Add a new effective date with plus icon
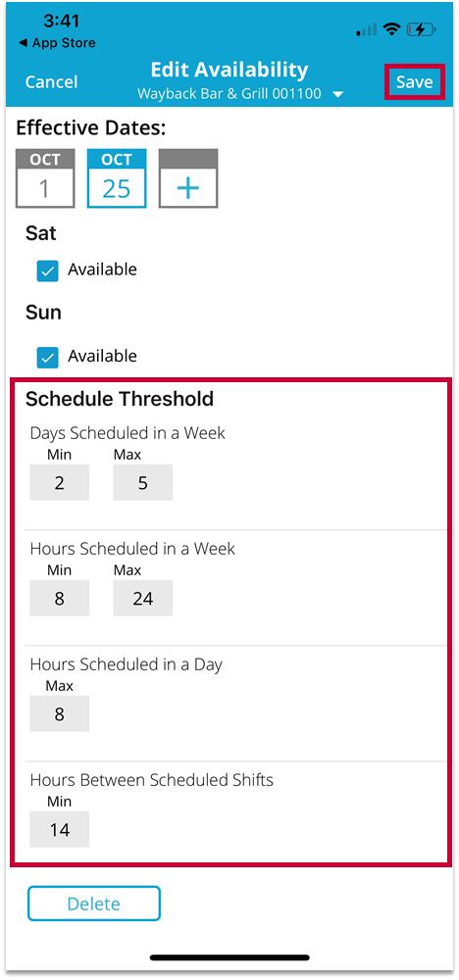The width and height of the screenshot is (459, 980). 188,178
